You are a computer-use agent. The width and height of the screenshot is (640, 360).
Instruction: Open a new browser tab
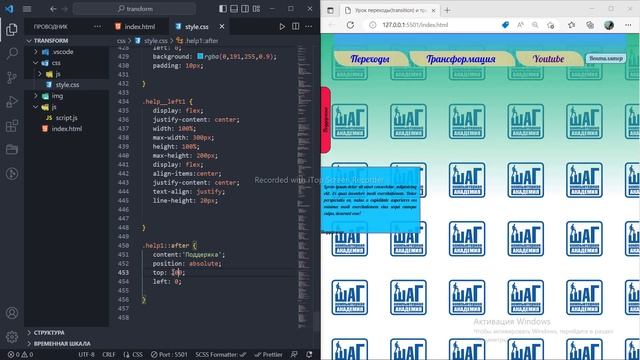point(447,10)
